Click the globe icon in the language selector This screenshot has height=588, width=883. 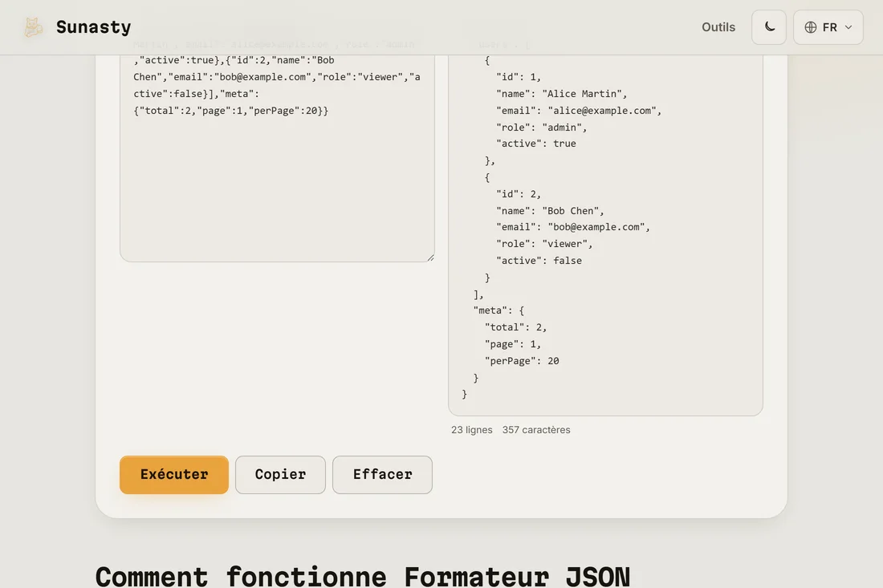point(811,27)
